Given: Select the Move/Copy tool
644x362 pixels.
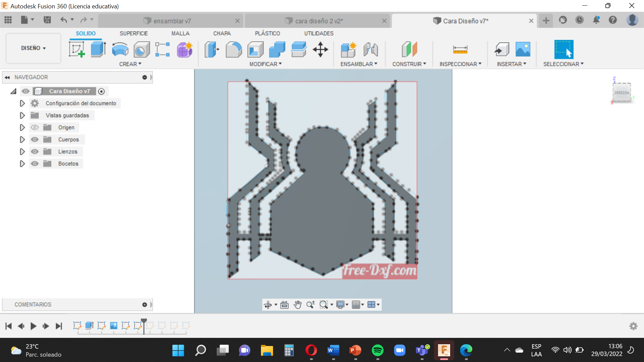Looking at the screenshot, I should (x=320, y=50).
